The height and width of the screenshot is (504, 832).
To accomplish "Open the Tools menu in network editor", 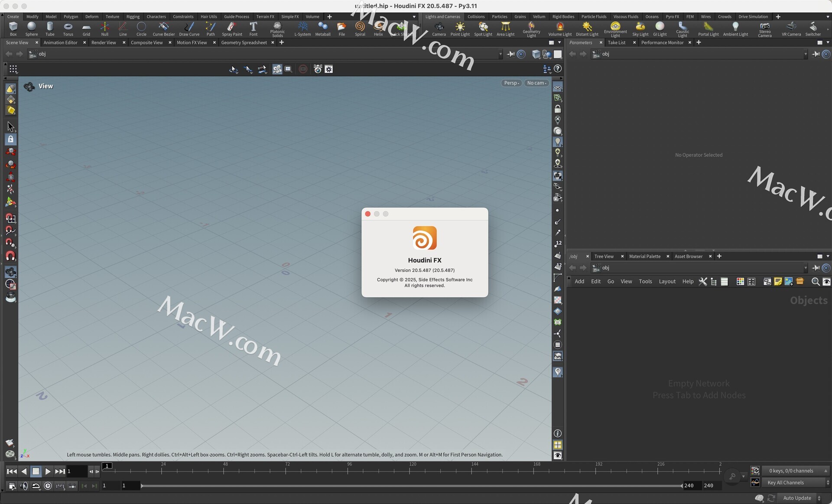I will (x=645, y=281).
